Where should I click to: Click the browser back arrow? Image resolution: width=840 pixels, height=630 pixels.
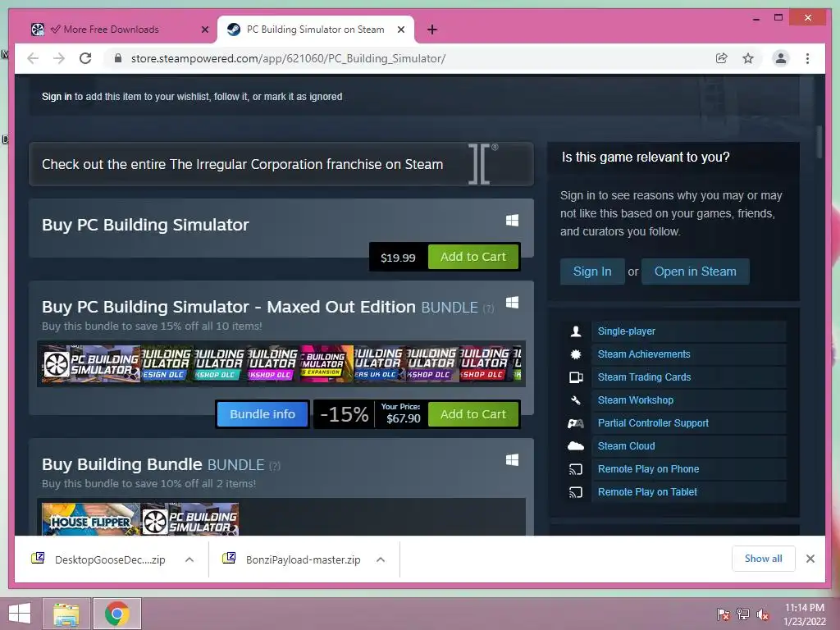[x=33, y=58]
